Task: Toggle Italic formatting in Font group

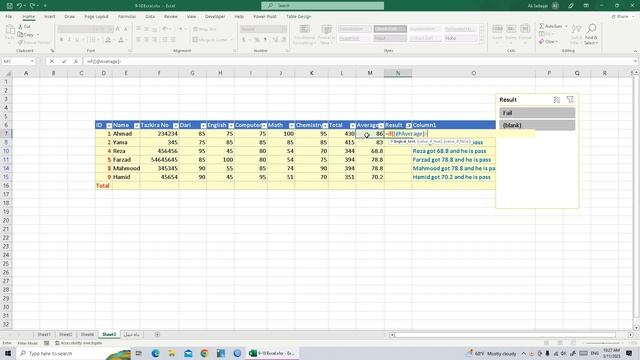Action: (69, 40)
